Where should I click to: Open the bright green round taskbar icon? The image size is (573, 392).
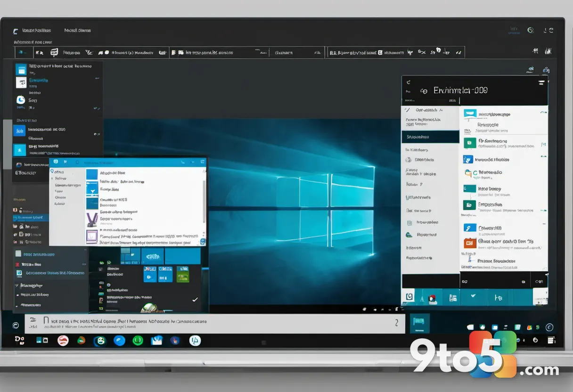click(x=138, y=340)
